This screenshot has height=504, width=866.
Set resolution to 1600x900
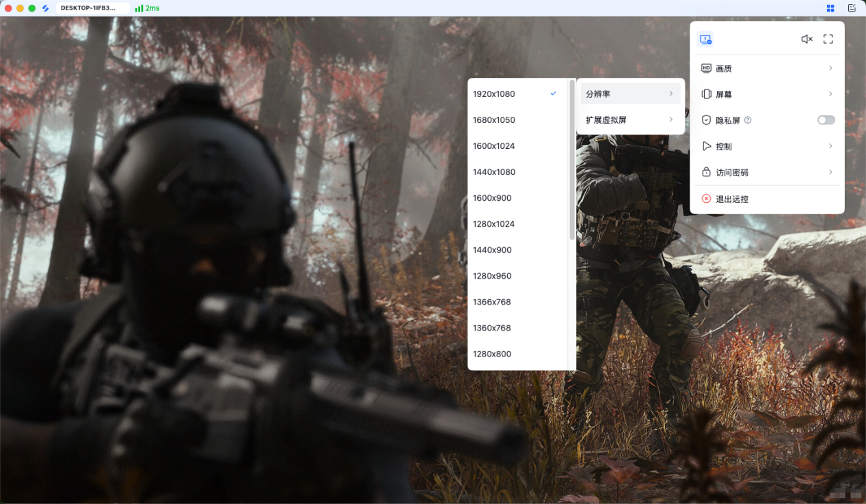pyautogui.click(x=517, y=197)
